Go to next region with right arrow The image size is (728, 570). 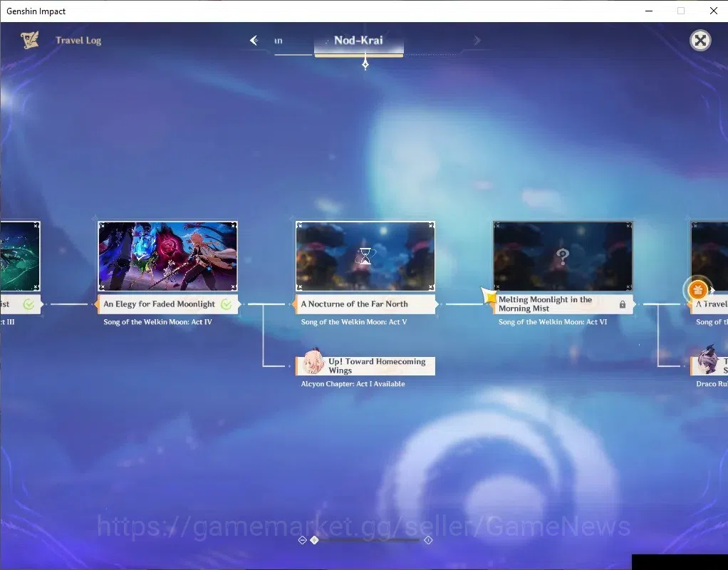click(477, 41)
